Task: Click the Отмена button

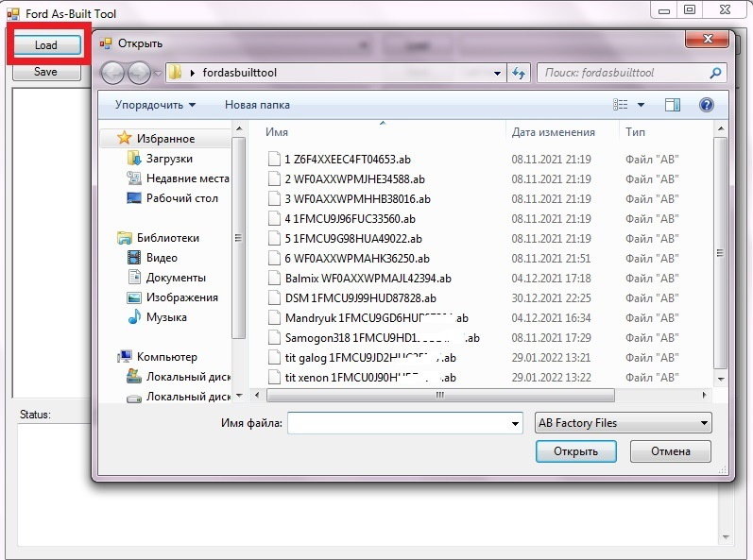Action: coord(671,451)
